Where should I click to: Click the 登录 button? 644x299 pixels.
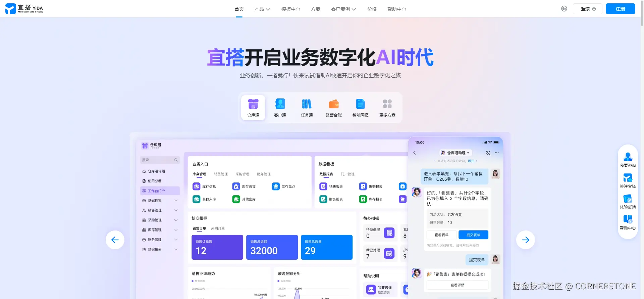pyautogui.click(x=588, y=9)
